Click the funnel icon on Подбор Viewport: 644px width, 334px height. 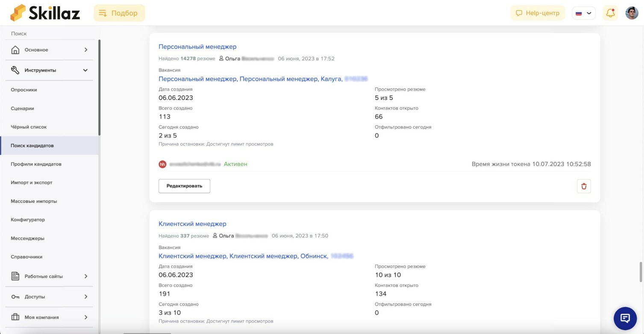(x=103, y=13)
